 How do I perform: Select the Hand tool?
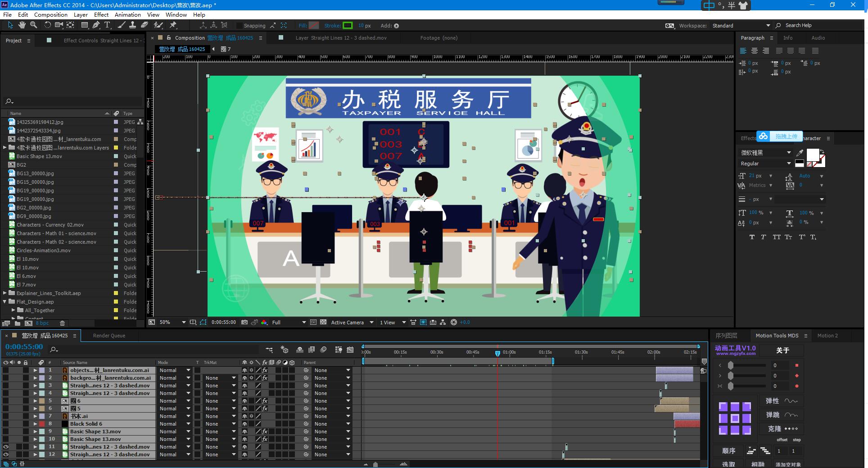click(x=22, y=25)
